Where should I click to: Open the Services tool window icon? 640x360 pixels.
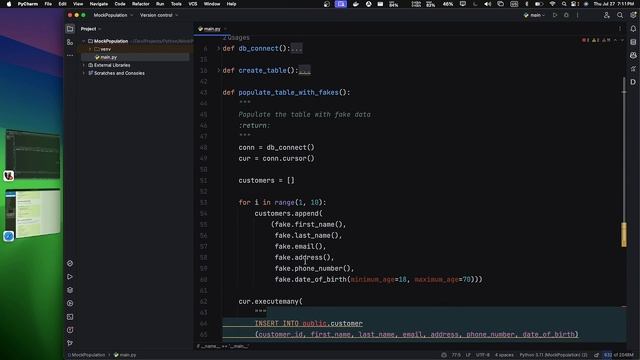(70, 303)
